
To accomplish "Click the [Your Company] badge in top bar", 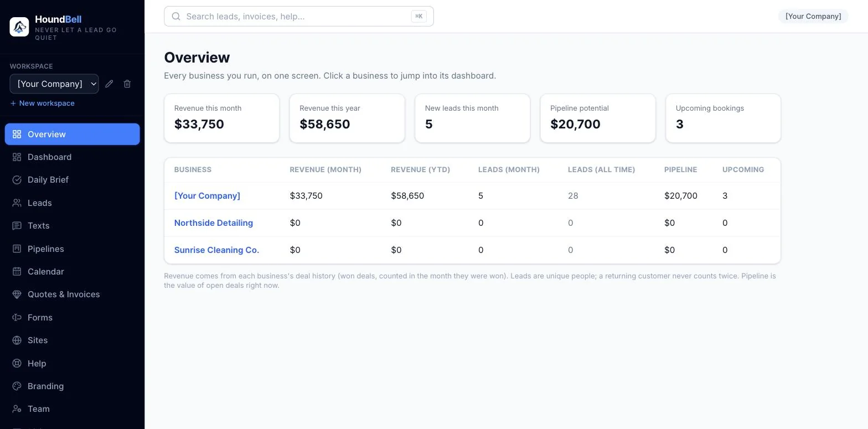I will [x=813, y=16].
